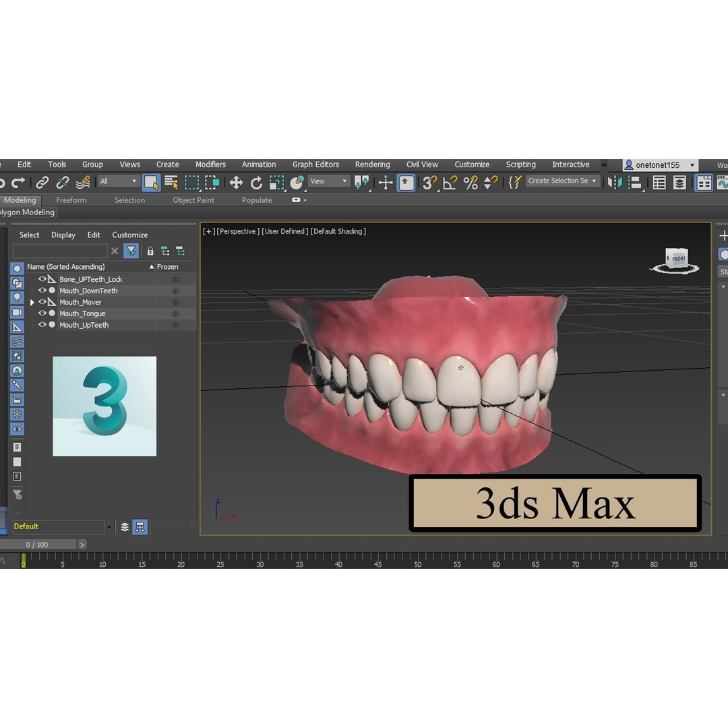This screenshot has height=728, width=728.
Task: Activate the Select Object tool
Action: click(x=151, y=183)
